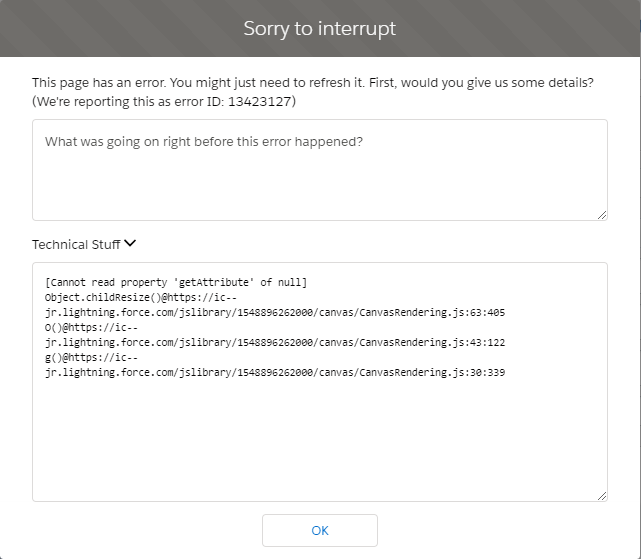Viewport: 641px width, 559px height.
Task: Click the CanvasRendering.js:43:122 line
Action: pos(275,343)
